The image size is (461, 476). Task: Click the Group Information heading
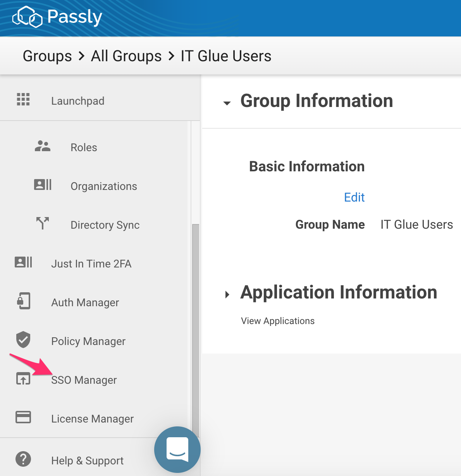(317, 101)
